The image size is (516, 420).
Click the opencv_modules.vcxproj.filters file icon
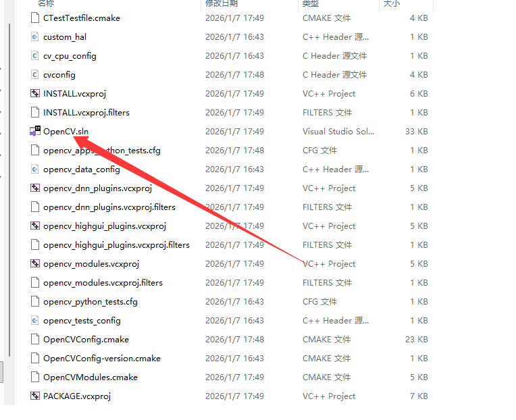[x=35, y=282]
